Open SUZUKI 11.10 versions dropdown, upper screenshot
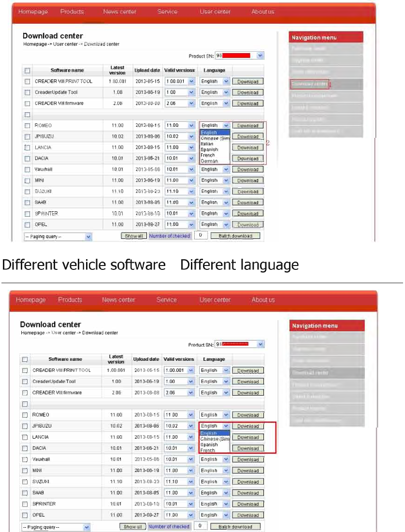Screen dimensions: 405x532 tap(191, 192)
